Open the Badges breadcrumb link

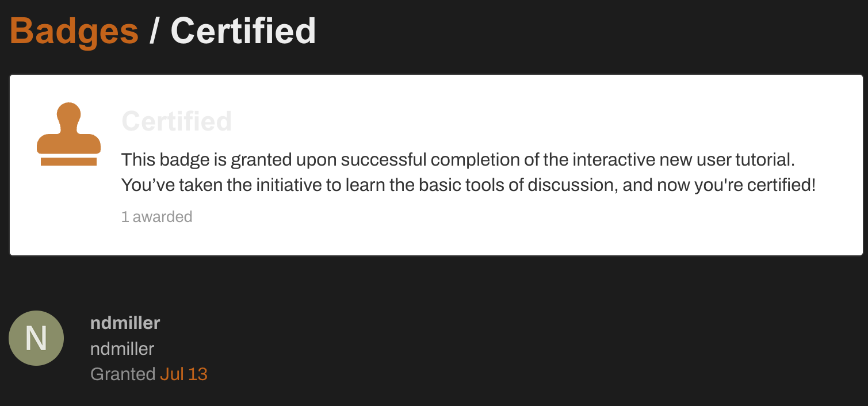(74, 30)
